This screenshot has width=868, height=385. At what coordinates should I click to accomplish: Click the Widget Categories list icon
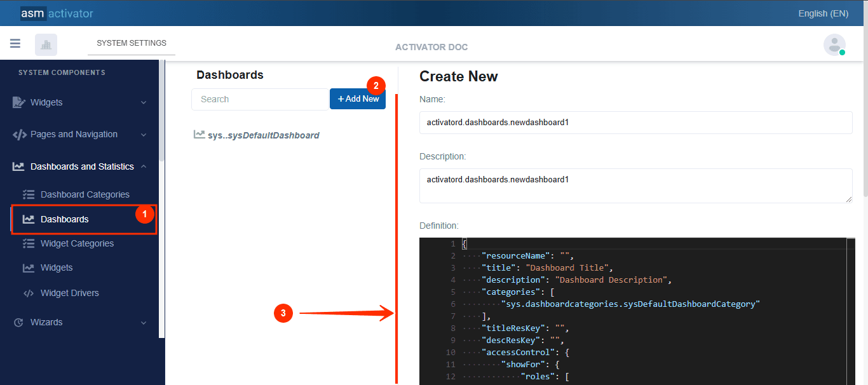click(28, 243)
